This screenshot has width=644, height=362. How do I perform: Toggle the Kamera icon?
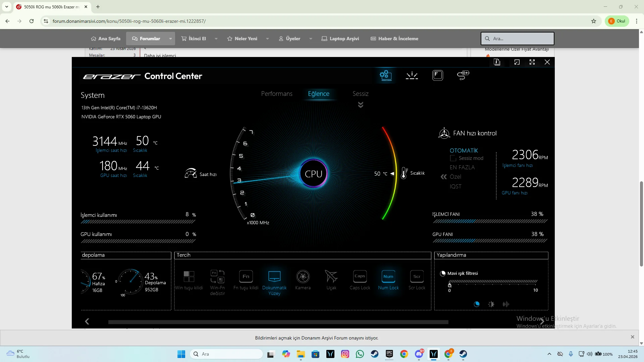tap(303, 277)
